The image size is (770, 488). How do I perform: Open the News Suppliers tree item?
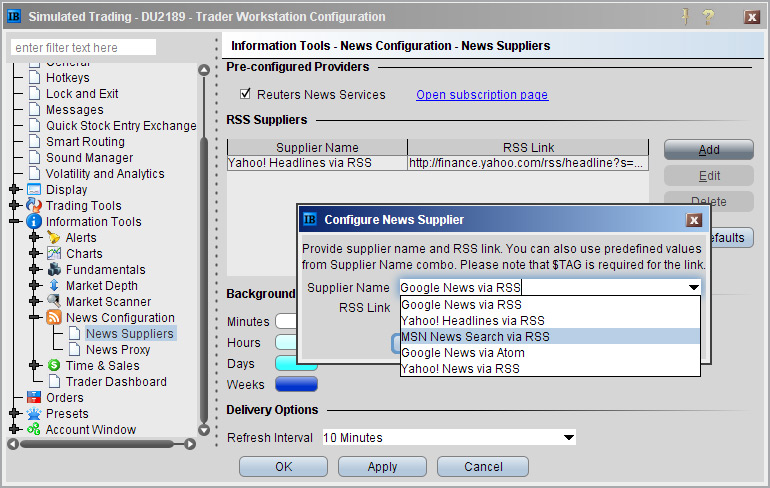(x=130, y=333)
